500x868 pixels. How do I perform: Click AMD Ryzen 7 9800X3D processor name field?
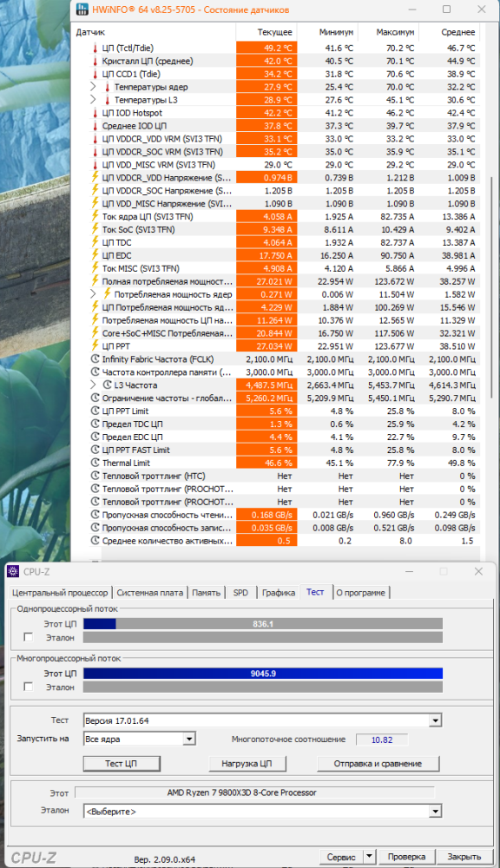pos(254,792)
